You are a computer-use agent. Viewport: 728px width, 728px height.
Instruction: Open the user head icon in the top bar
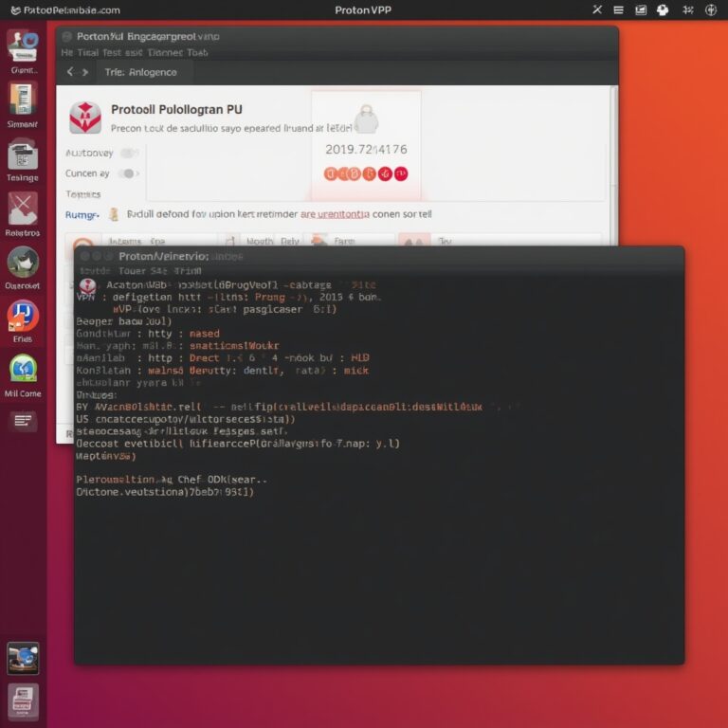pos(663,9)
